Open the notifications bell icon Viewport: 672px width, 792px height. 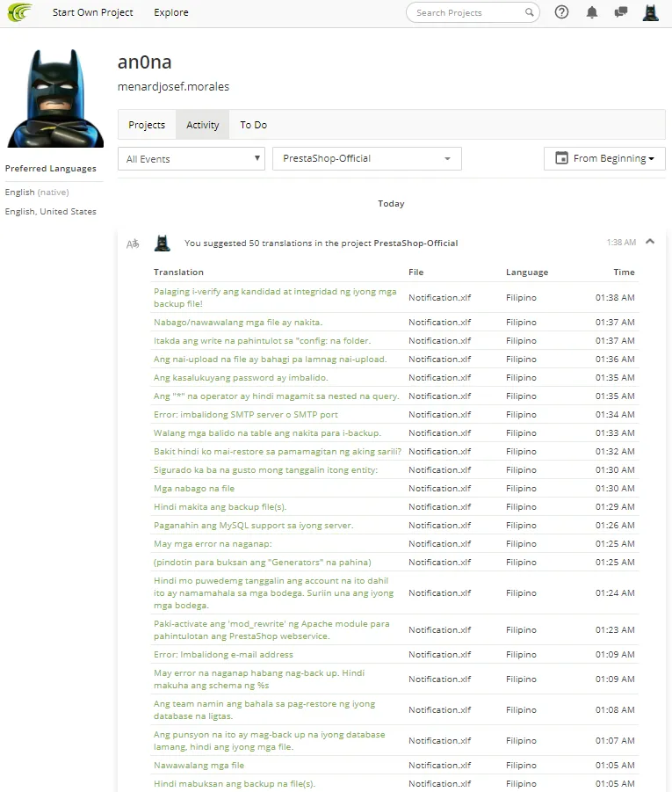(592, 12)
